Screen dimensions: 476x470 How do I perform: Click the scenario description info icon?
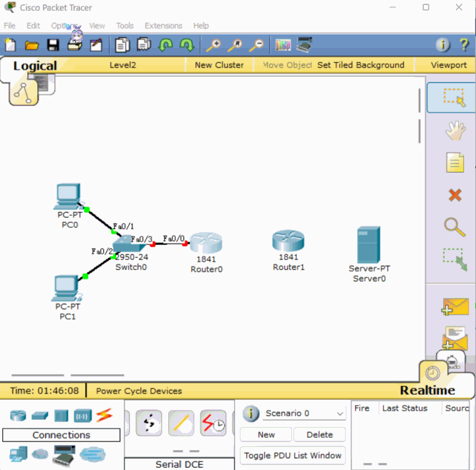(x=251, y=413)
